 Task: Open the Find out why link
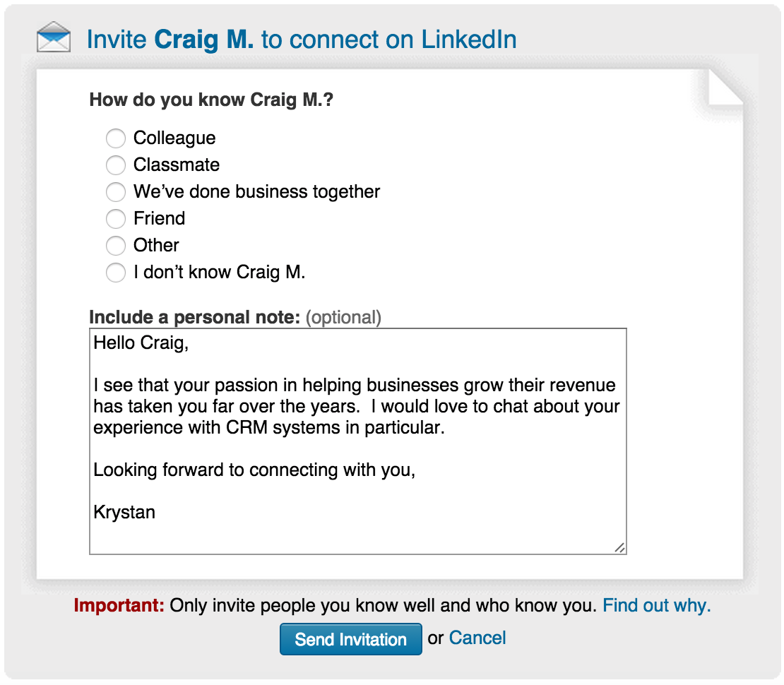point(656,605)
